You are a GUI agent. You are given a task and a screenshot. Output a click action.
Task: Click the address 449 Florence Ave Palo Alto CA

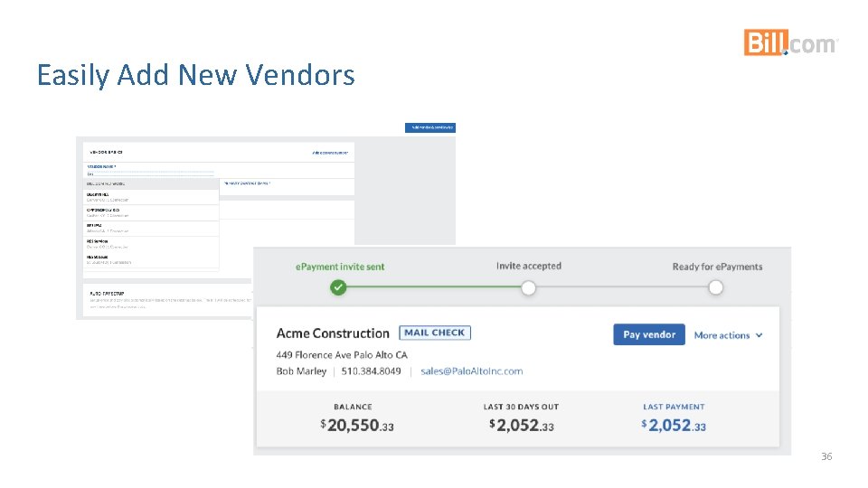click(342, 354)
